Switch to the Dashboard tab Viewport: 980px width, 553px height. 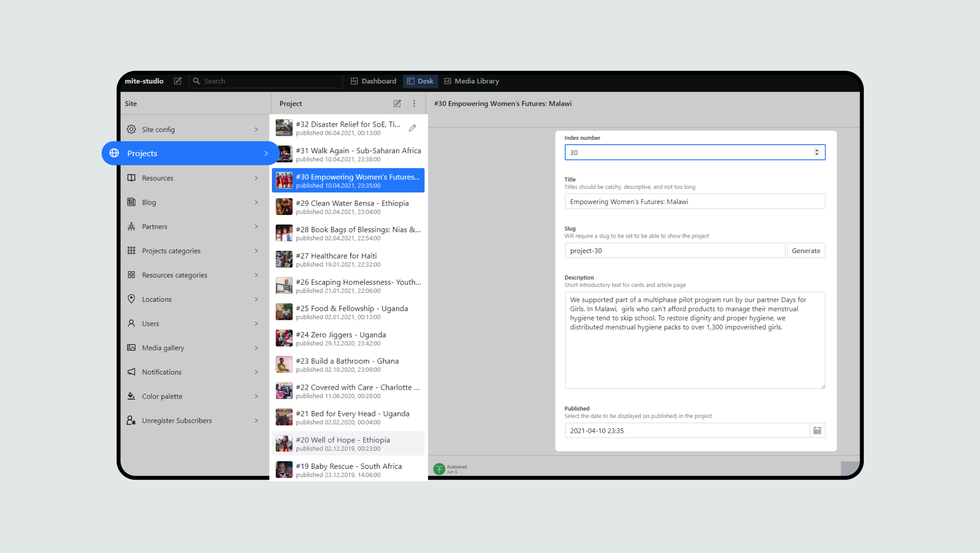pyautogui.click(x=373, y=81)
